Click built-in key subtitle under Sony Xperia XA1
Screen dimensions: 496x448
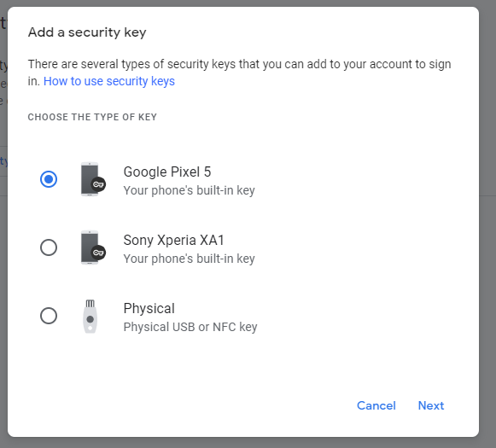[x=190, y=259]
